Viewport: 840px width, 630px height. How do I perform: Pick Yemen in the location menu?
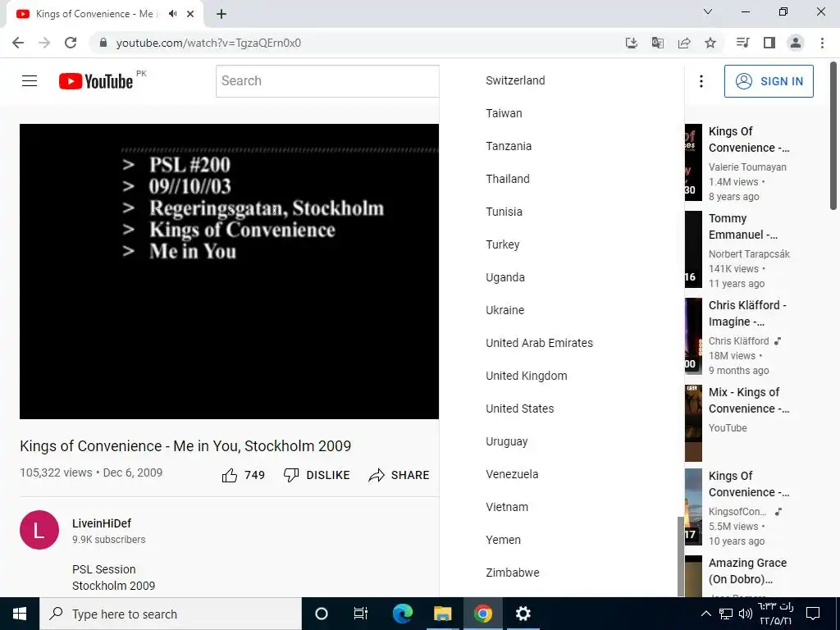(503, 540)
